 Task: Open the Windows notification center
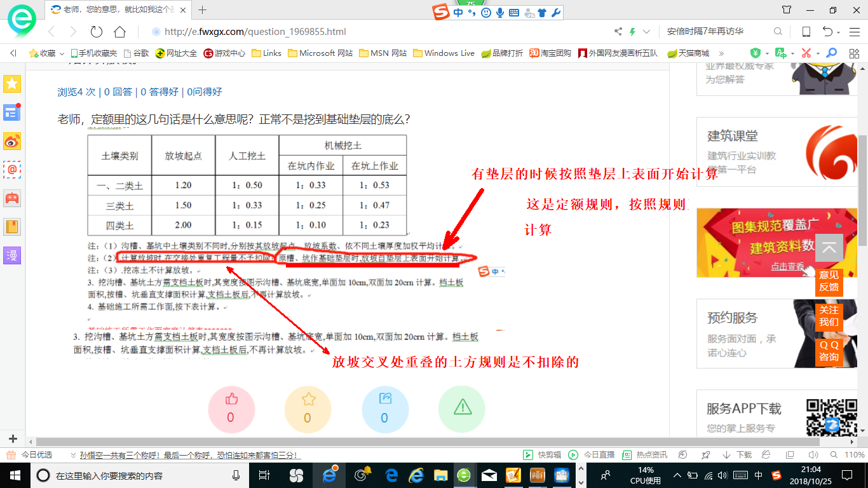(846, 475)
